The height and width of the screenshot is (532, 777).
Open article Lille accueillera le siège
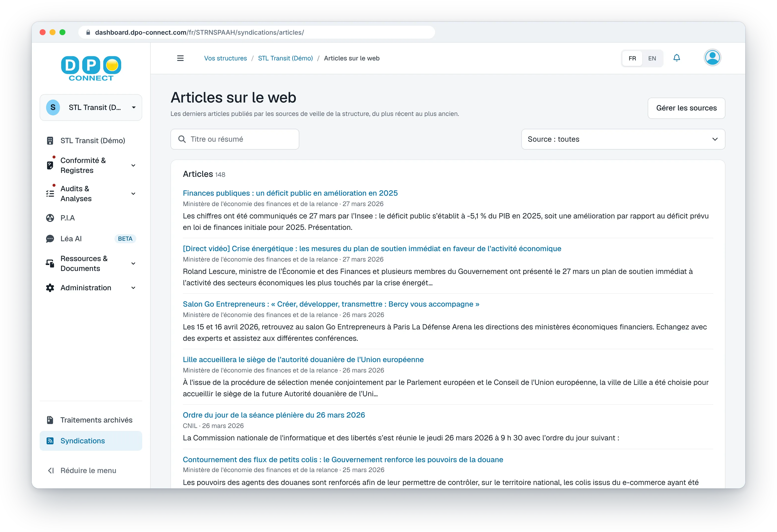click(303, 360)
